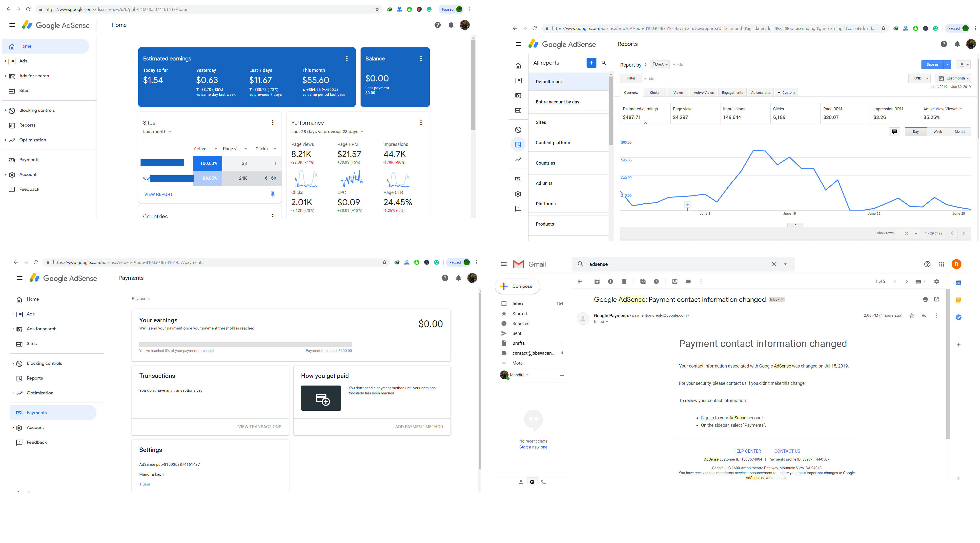Click the search icon beside All reports
The height and width of the screenshot is (543, 980).
[604, 63]
